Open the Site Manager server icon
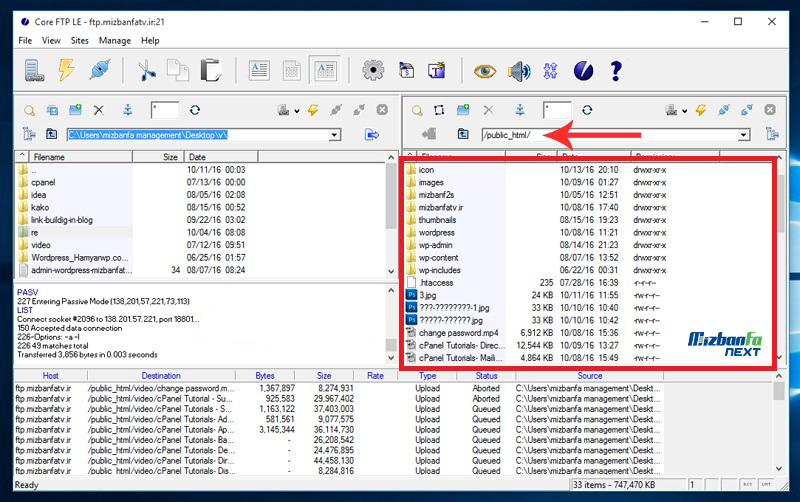This screenshot has width=800, height=502. 34,70
